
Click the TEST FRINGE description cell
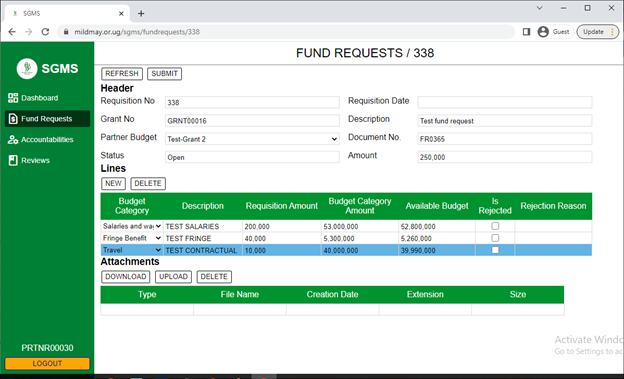point(203,238)
